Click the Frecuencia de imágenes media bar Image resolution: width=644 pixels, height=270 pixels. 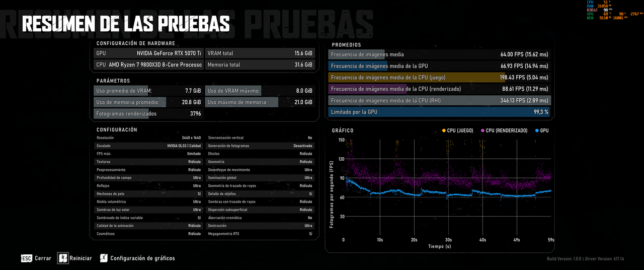tap(439, 54)
